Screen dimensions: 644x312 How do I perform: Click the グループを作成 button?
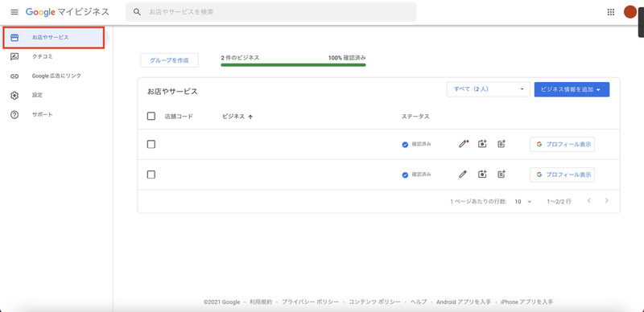pyautogui.click(x=169, y=60)
